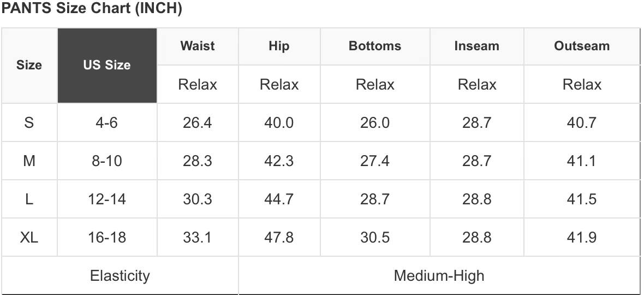Select the Elasticity label cell
The image size is (644, 295).
coord(120,276)
